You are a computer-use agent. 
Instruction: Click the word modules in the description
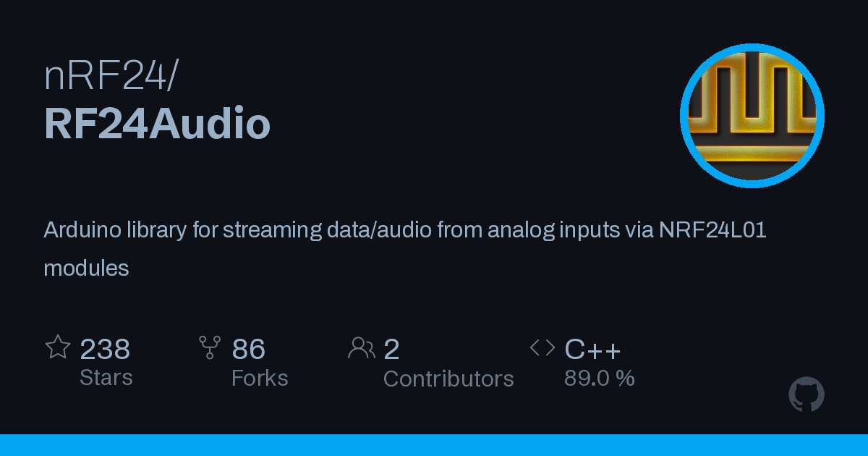tap(86, 268)
